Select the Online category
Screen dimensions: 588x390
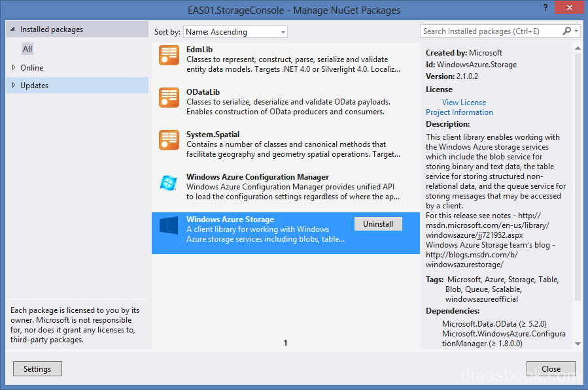pyautogui.click(x=32, y=68)
